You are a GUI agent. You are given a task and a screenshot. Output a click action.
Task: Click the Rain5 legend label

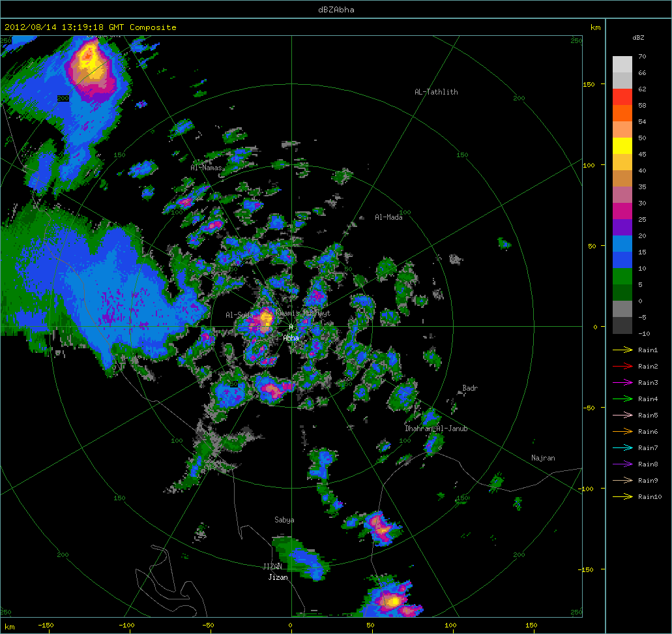coord(648,415)
